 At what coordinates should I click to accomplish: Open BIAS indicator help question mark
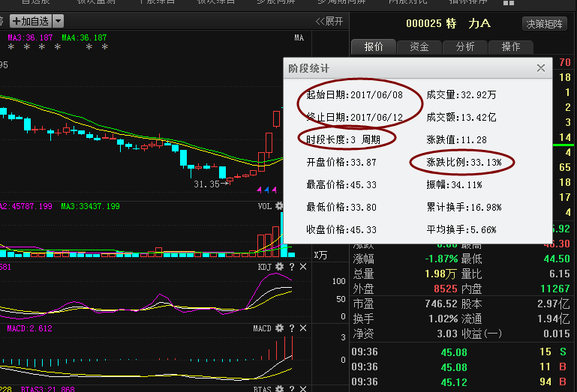tap(291, 389)
